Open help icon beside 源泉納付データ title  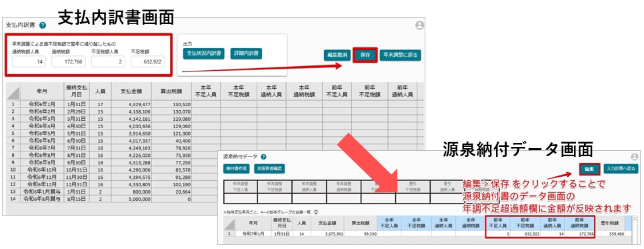263,156
